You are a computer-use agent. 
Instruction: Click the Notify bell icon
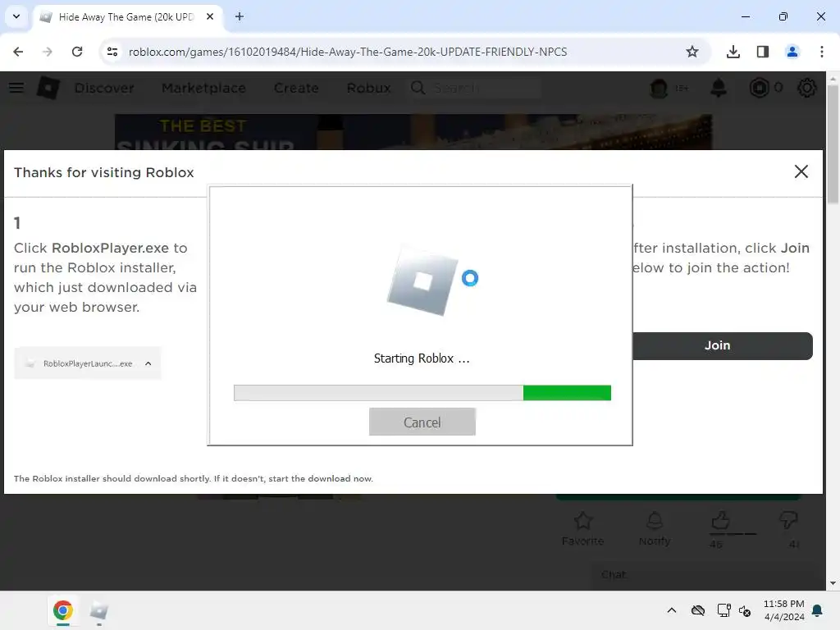(x=655, y=520)
